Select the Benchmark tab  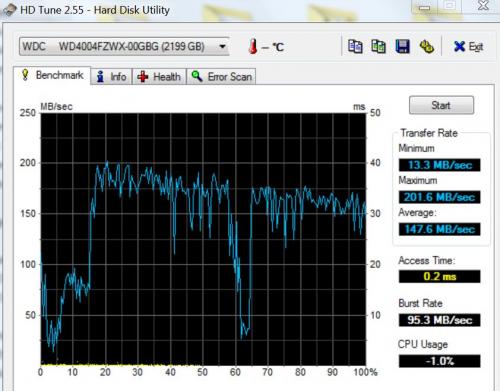pos(52,75)
